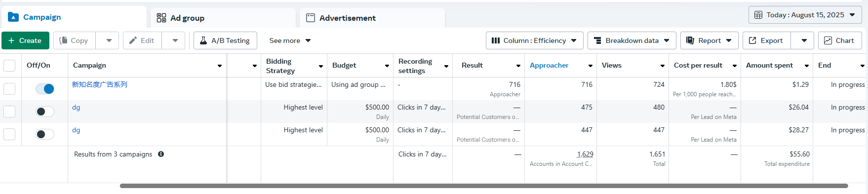Click the Copy pages icon
Viewport: 868px width, 194px height.
tap(63, 40)
